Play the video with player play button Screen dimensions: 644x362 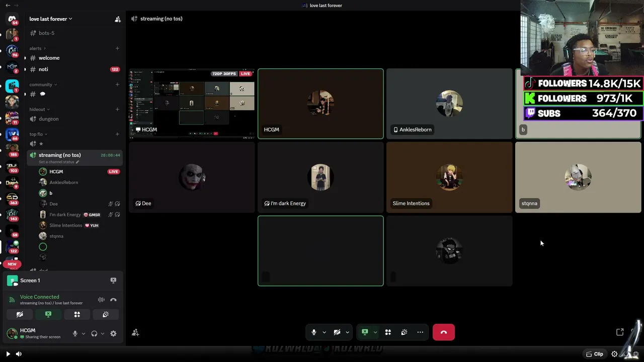click(8, 354)
